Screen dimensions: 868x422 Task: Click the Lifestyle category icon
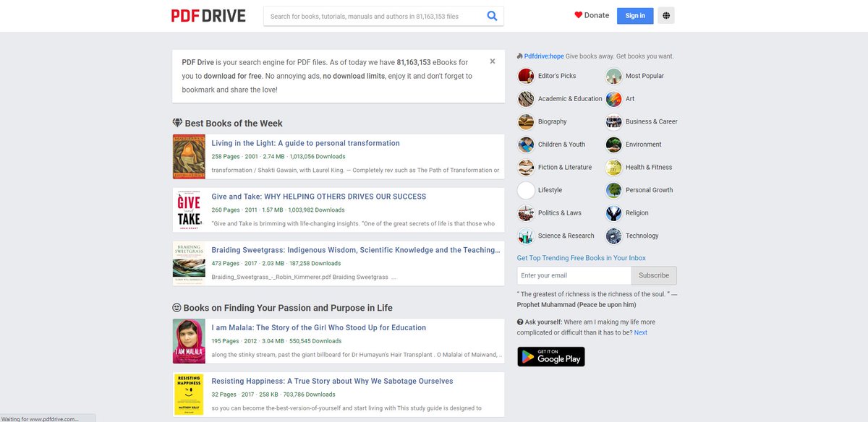click(526, 190)
